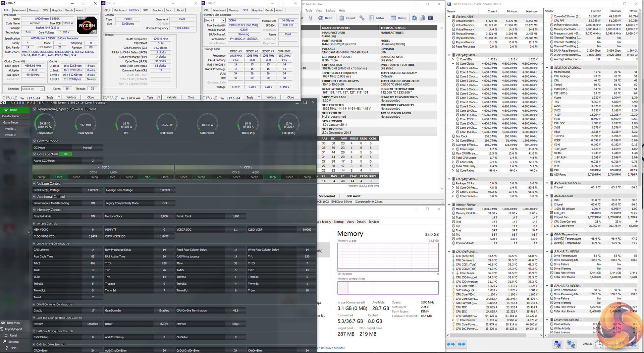
Task: Click the Dump toolbar icon
Action: pyautogui.click(x=393, y=18)
